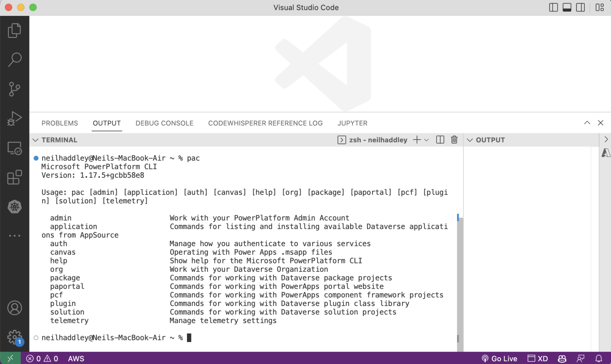The image size is (611, 364).
Task: Switch to the DEBUG CONSOLE tab
Action: [x=164, y=123]
